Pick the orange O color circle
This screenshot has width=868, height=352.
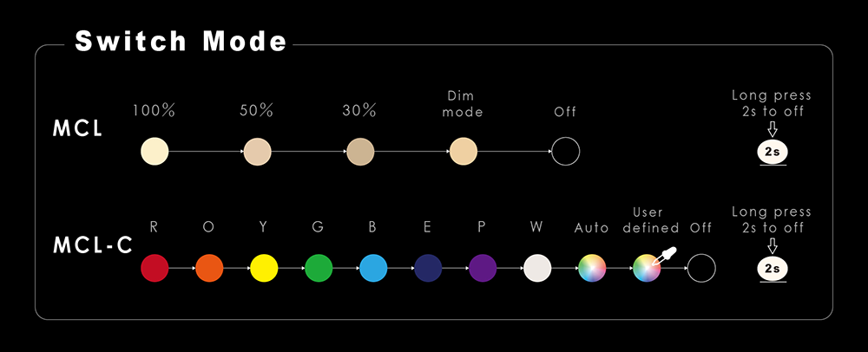coord(209,268)
